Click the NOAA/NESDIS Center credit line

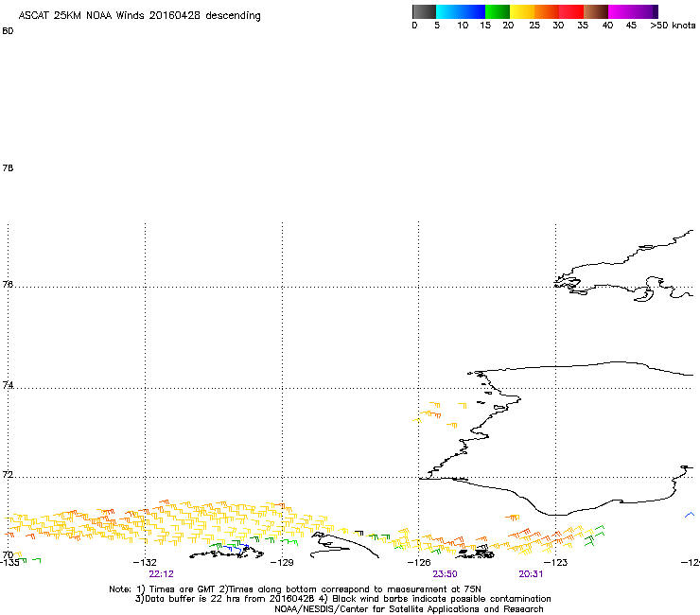click(x=409, y=609)
